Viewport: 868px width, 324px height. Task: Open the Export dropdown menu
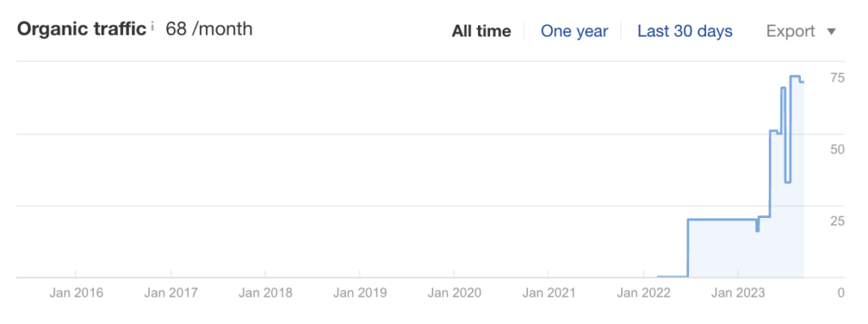coord(800,31)
